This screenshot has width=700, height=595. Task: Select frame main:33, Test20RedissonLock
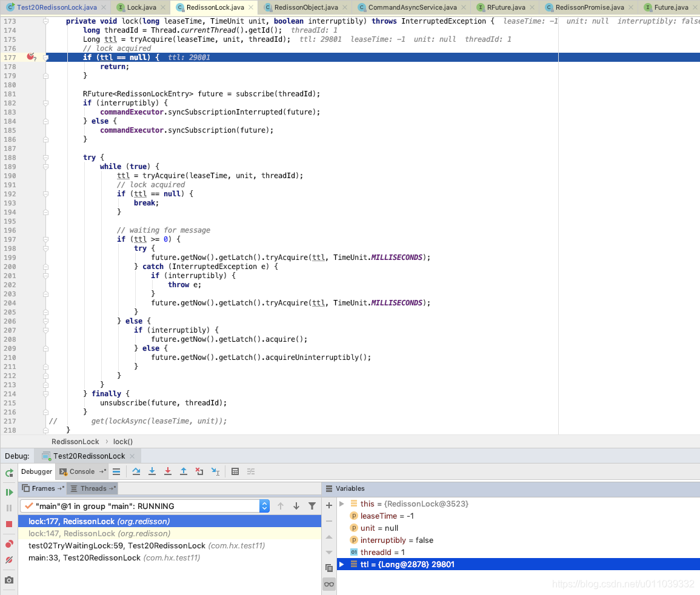170,557
